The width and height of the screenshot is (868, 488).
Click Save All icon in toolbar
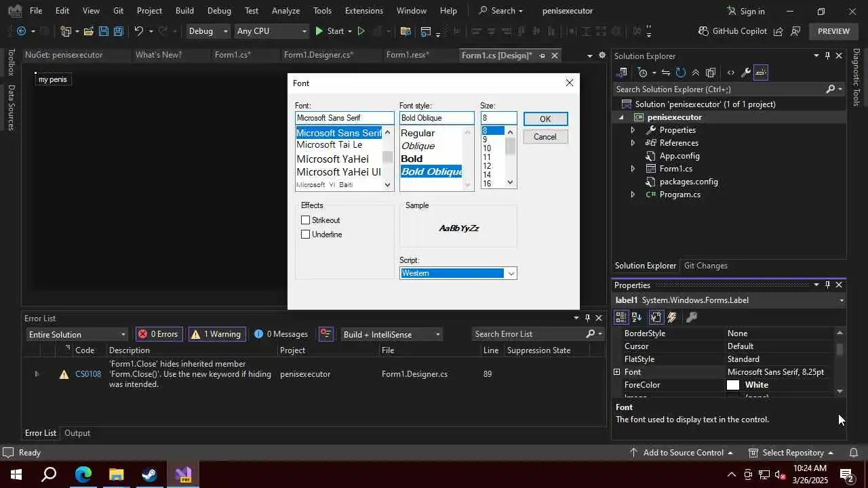pos(118,31)
